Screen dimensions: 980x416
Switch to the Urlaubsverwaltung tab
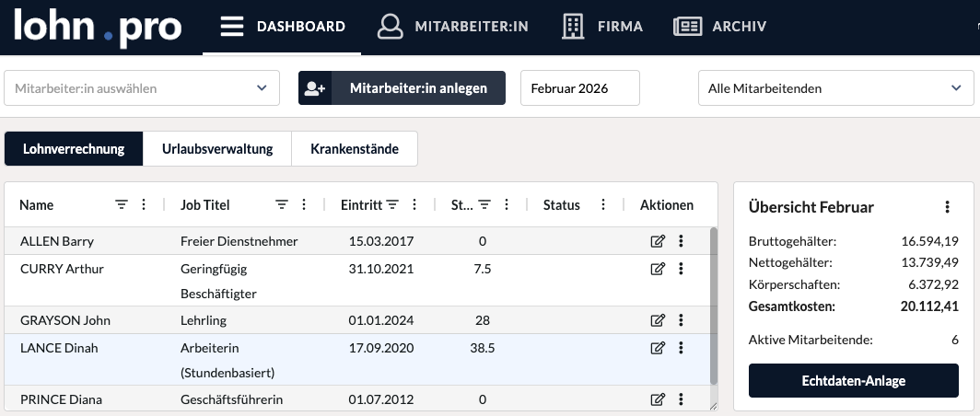tap(217, 149)
